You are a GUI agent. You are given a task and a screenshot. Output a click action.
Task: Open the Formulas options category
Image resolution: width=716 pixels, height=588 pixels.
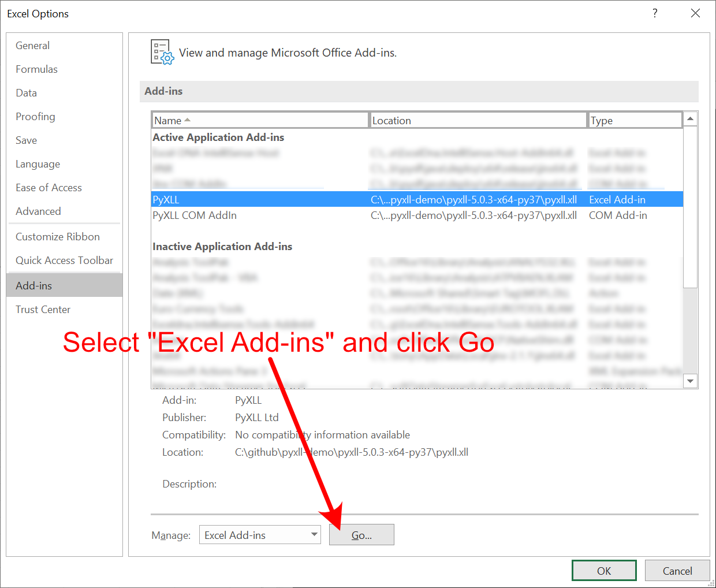37,69
